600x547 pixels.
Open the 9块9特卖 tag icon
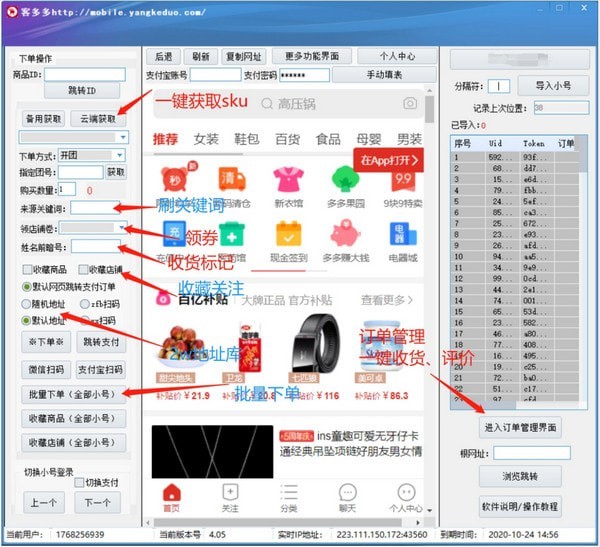pos(403,181)
